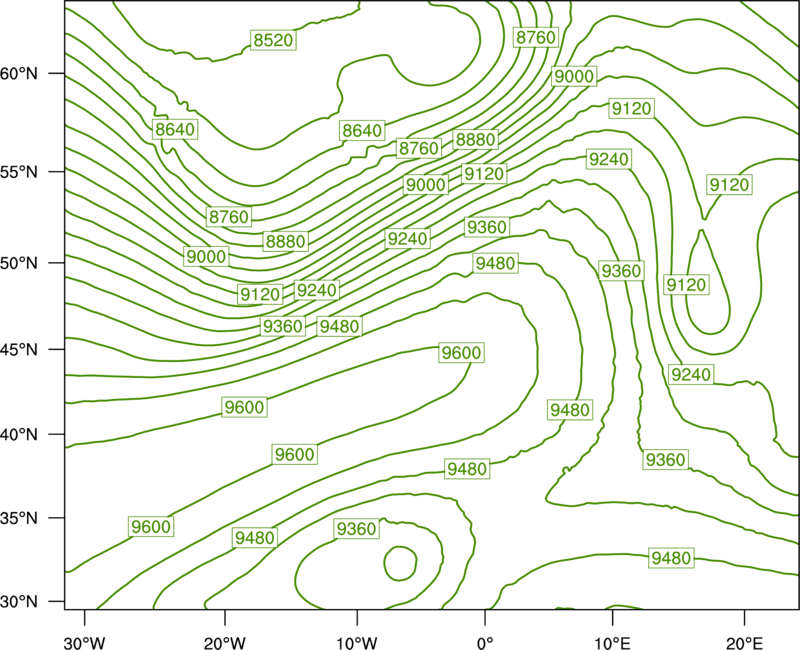The width and height of the screenshot is (800, 650).
Task: Select the 8760 label directly above the 9000 label at top
Action: pyautogui.click(x=535, y=37)
